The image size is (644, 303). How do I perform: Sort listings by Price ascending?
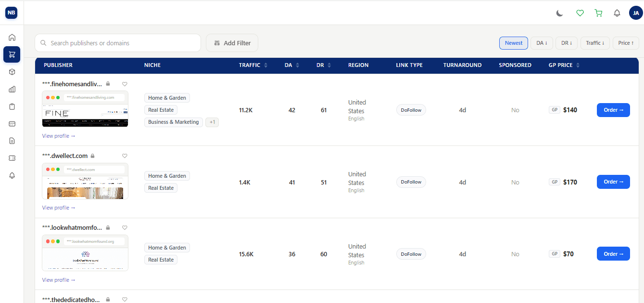click(x=626, y=43)
